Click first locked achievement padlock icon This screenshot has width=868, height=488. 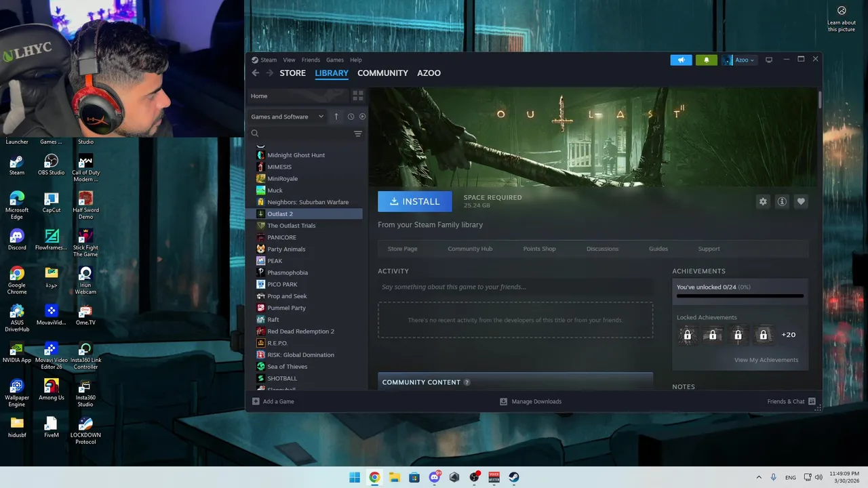[688, 335]
